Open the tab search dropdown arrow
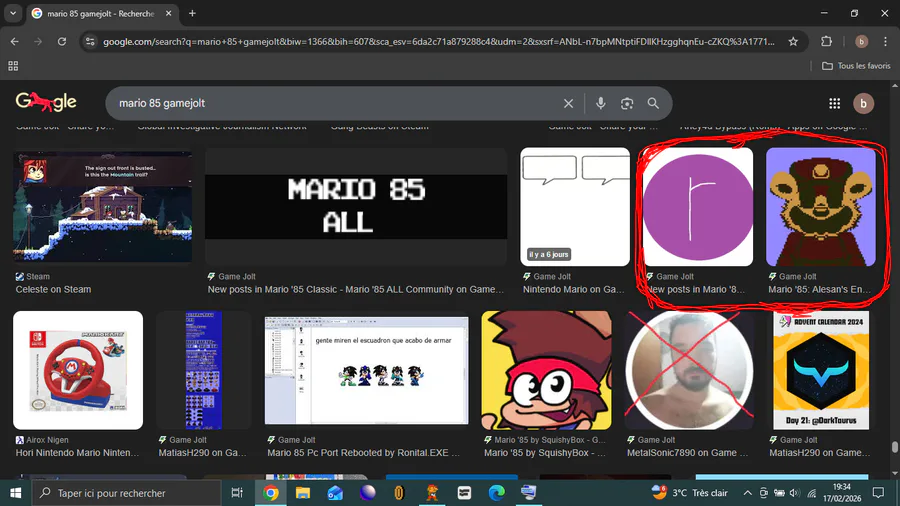Screen dimensions: 900x506 [x=13, y=13]
